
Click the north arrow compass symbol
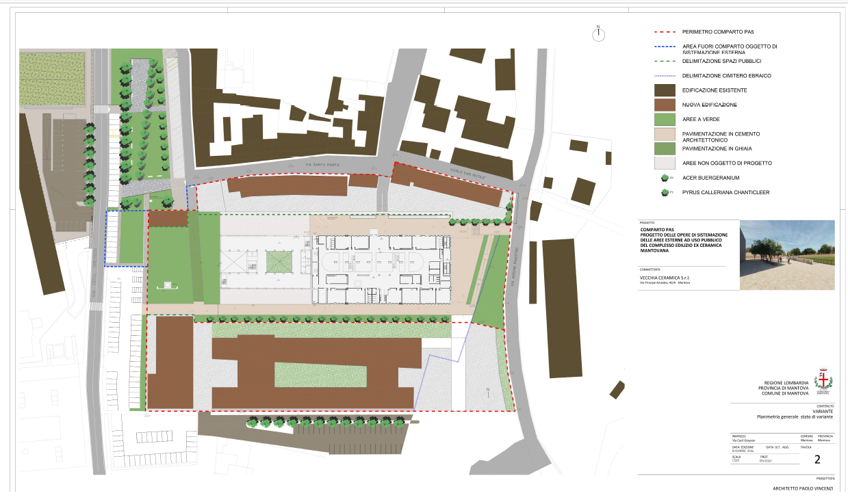click(598, 34)
